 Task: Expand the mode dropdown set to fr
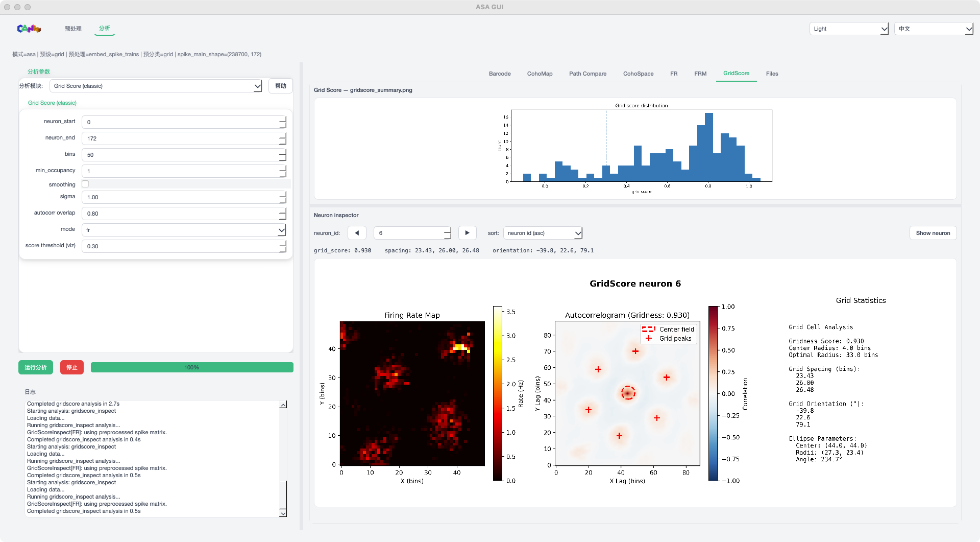pyautogui.click(x=184, y=230)
